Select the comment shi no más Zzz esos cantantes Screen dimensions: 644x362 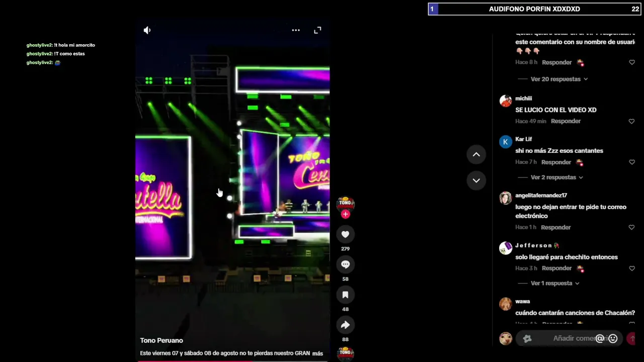(559, 151)
